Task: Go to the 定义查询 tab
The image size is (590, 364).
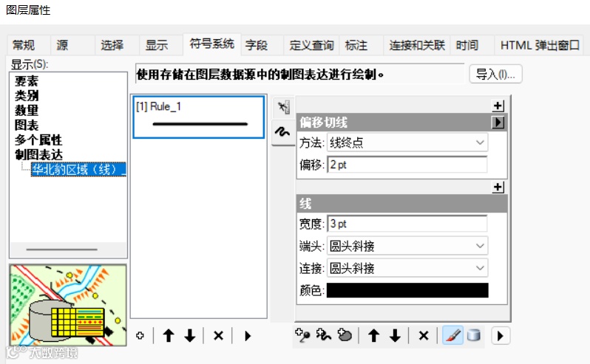Action: pyautogui.click(x=311, y=46)
